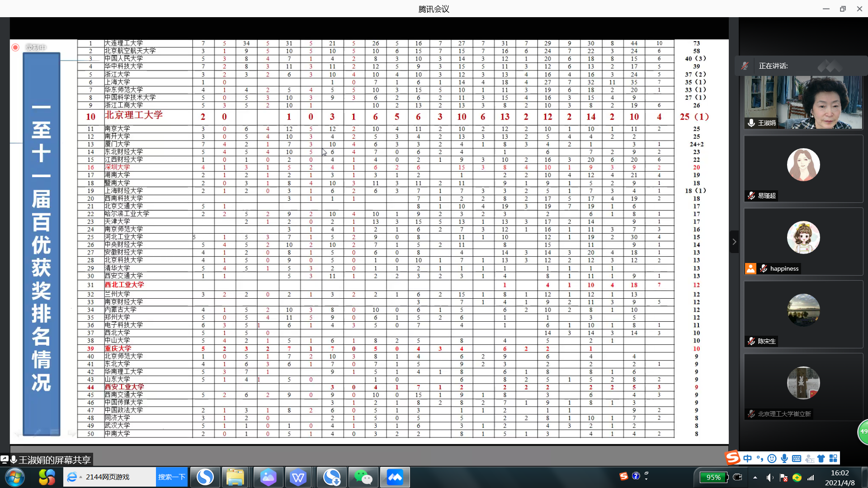Open Windows Explorer folder icon
This screenshot has height=488, width=868.
click(235, 477)
